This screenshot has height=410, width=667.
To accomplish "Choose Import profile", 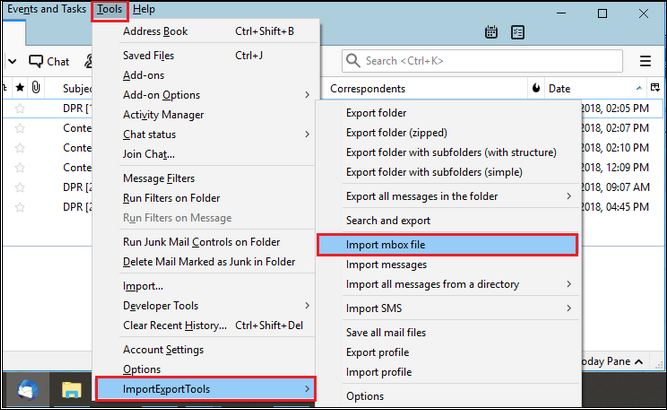I will click(x=449, y=372).
